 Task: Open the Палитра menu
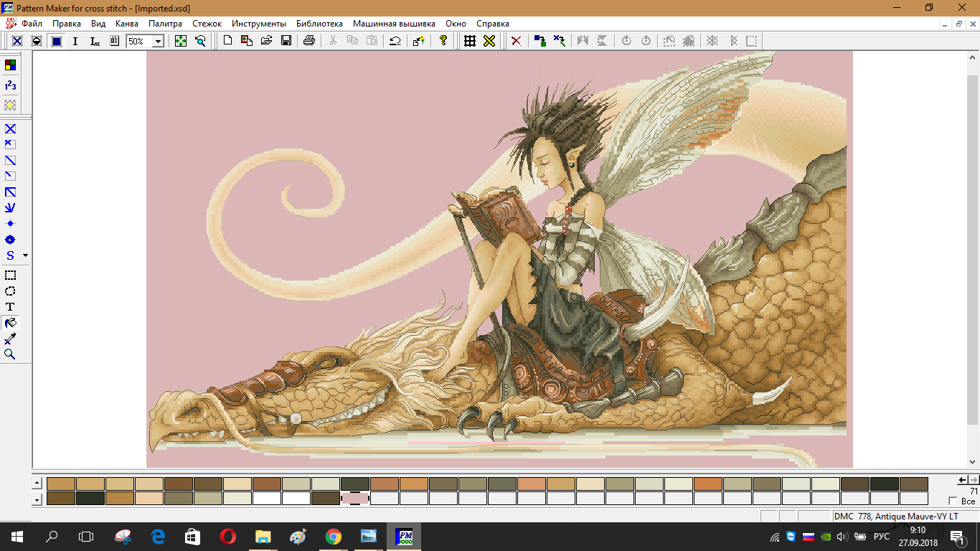165,24
